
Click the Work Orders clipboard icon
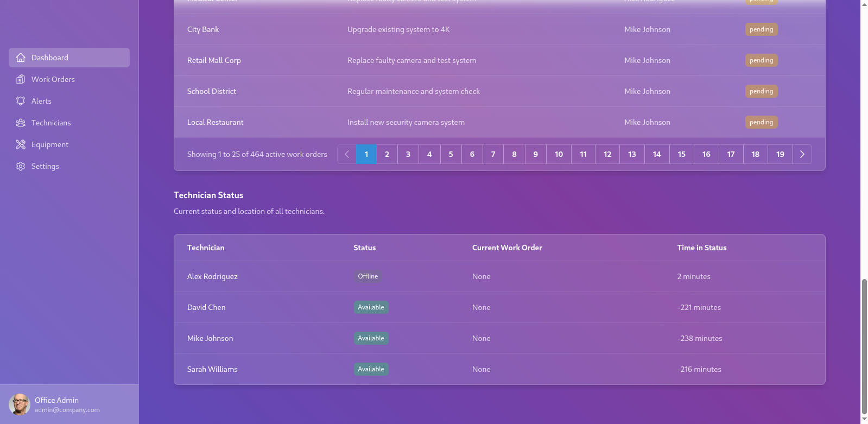pos(21,79)
